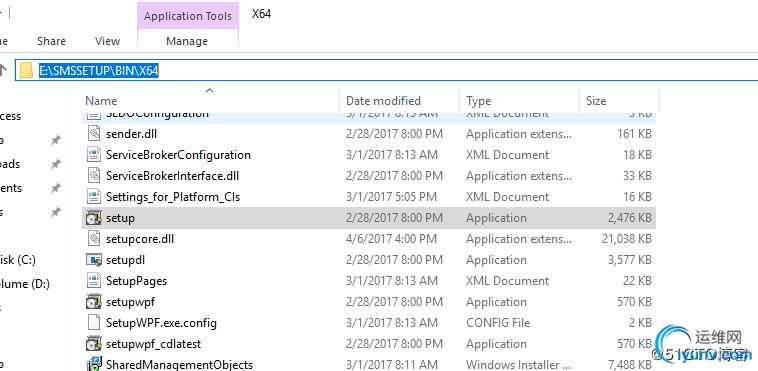Image resolution: width=758 pixels, height=371 pixels.
Task: Select the ServiceBrokerConfiguration XML icon
Action: pyautogui.click(x=93, y=155)
